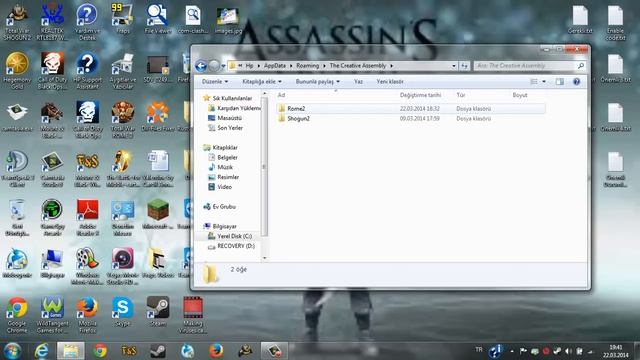The width and height of the screenshot is (640, 360).
Task: Select File Viewer desktop shortcut
Action: pos(158,19)
